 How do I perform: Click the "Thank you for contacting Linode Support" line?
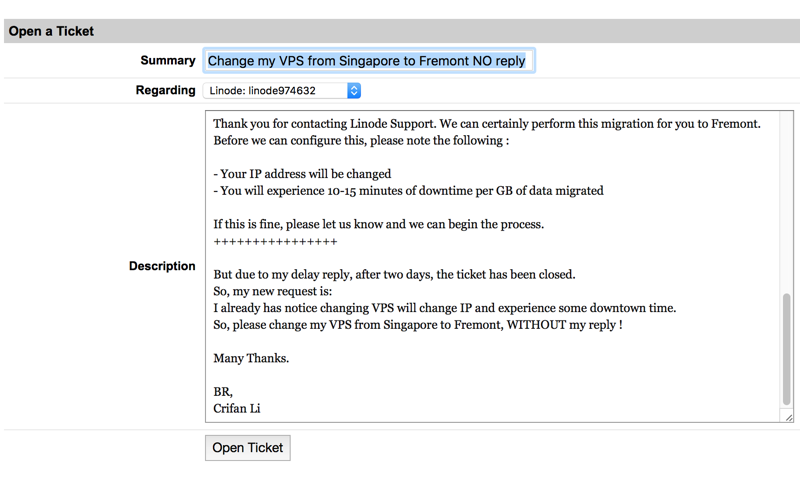486,124
